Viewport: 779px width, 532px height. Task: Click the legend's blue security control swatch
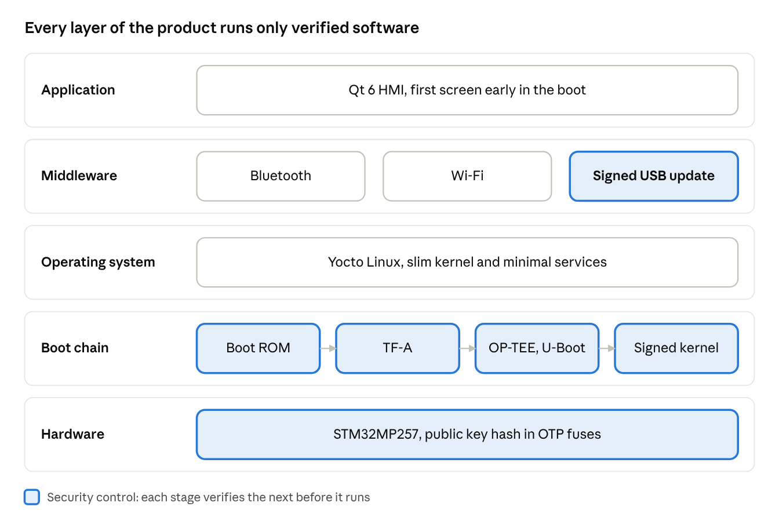(32, 497)
